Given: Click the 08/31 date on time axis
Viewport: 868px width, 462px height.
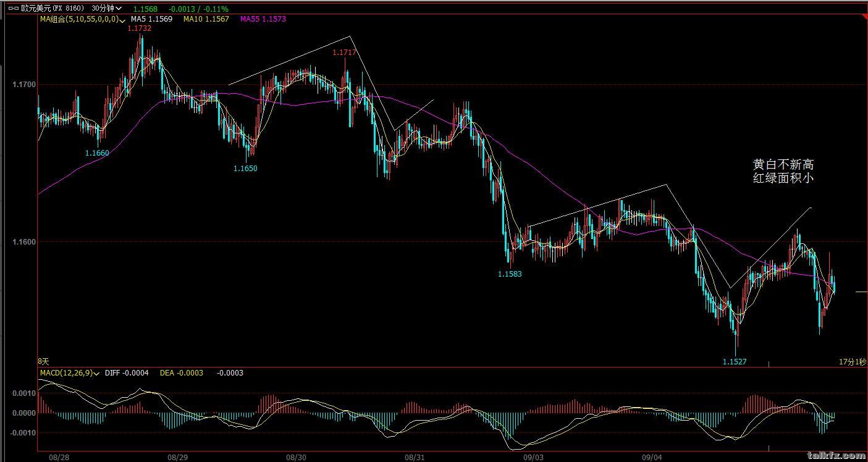Looking at the screenshot, I should click(x=414, y=458).
